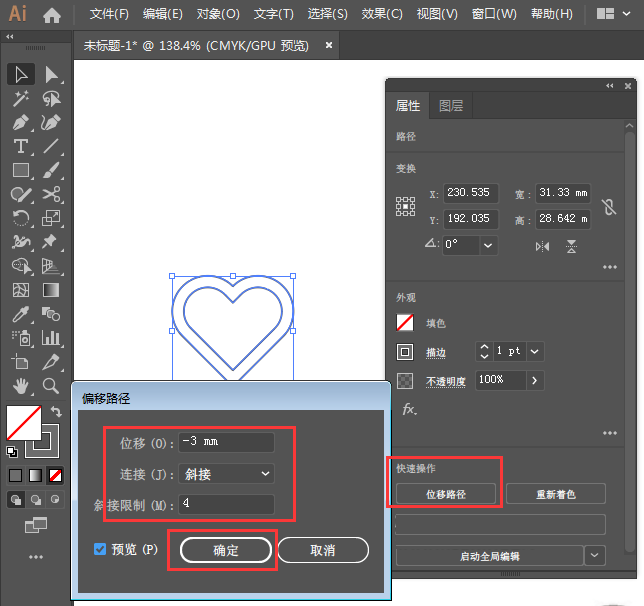Toggle constrain width and height proportions

tap(609, 207)
